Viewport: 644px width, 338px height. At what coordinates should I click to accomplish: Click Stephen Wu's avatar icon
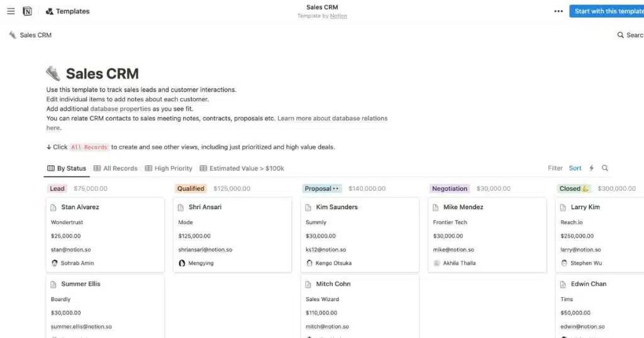pos(564,263)
